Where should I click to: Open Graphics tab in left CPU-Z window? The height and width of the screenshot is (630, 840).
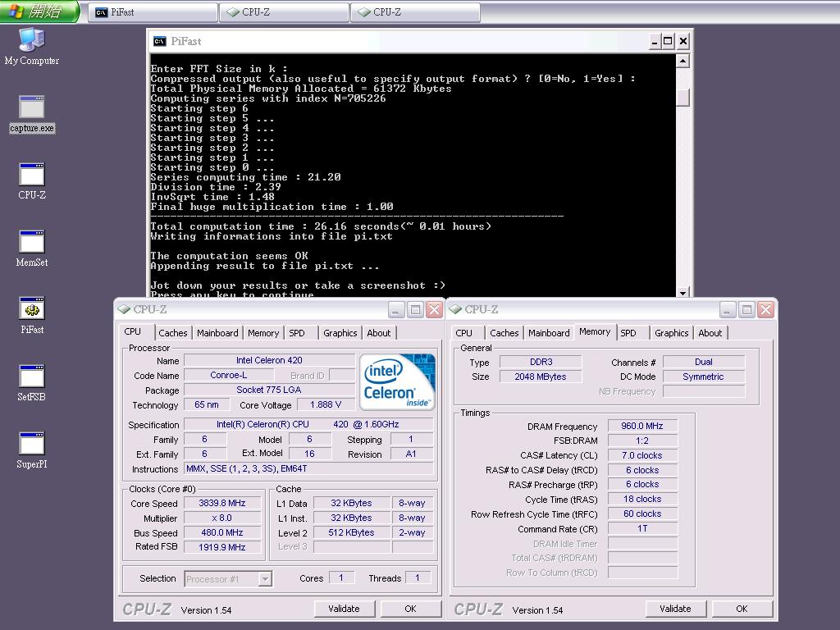click(x=340, y=333)
